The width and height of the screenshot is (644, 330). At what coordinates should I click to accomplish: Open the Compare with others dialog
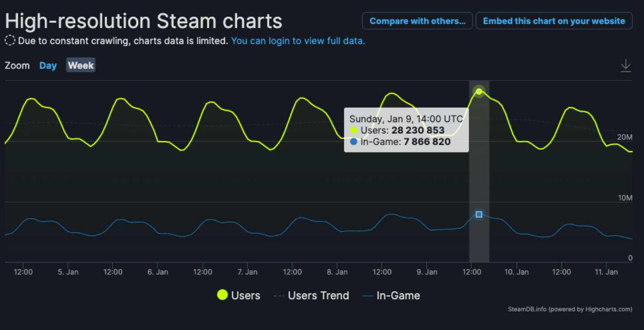[x=417, y=21]
